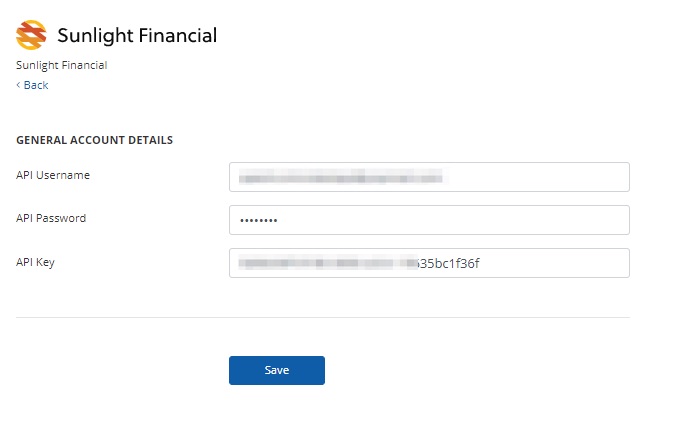Click the API Password label
The height and width of the screenshot is (421, 674).
51,218
